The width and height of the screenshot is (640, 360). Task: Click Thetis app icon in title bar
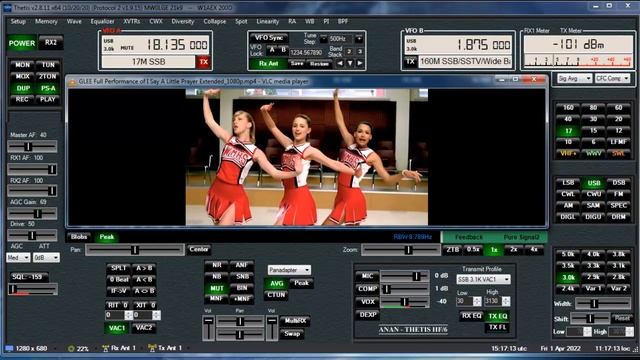7,8
